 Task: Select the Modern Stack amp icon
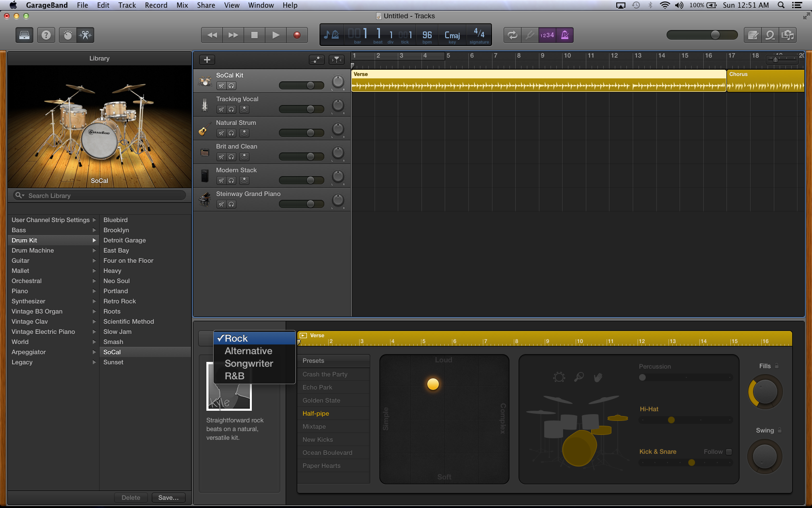click(x=205, y=176)
